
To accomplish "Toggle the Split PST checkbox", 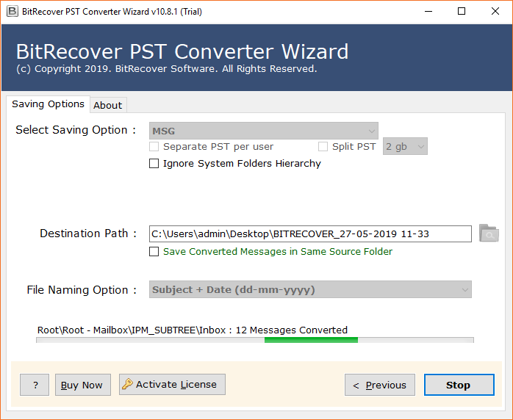I will 323,146.
